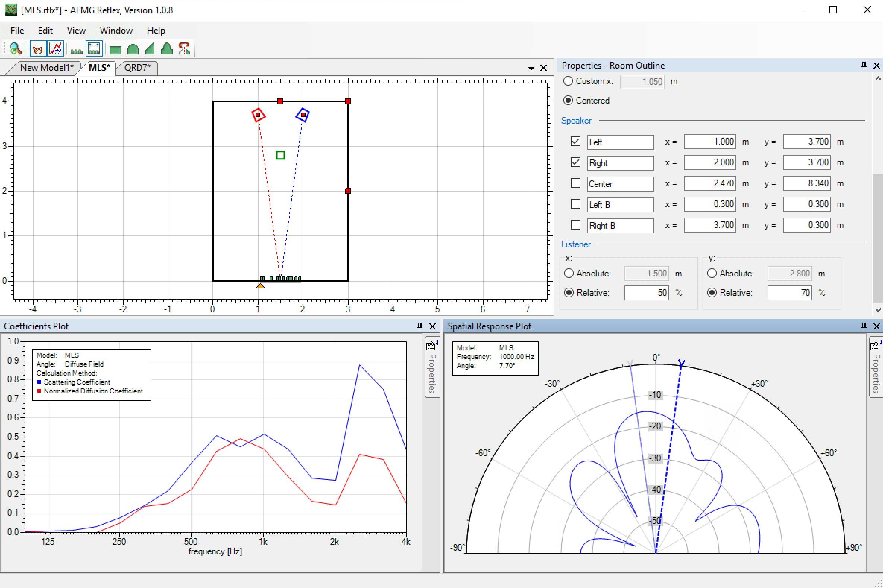The height and width of the screenshot is (588, 883).
Task: Click the magnifier zoom tool in toolbar
Action: click(x=16, y=49)
